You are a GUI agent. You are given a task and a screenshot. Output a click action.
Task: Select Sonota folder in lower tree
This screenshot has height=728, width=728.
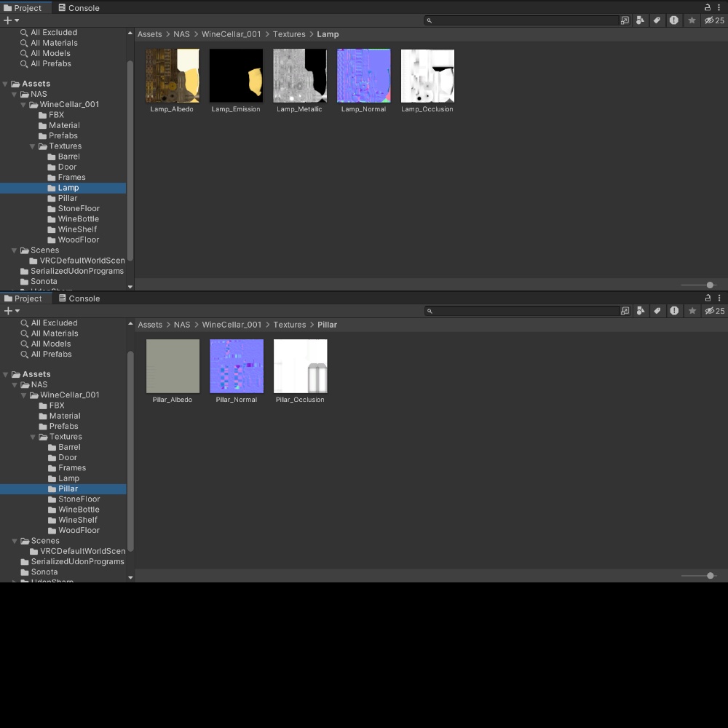pos(39,572)
